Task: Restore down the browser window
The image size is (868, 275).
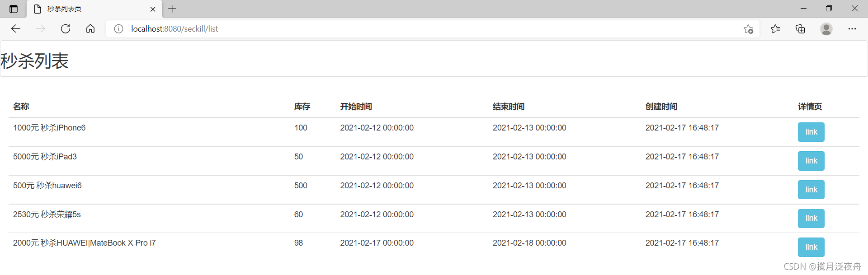Action: point(829,9)
